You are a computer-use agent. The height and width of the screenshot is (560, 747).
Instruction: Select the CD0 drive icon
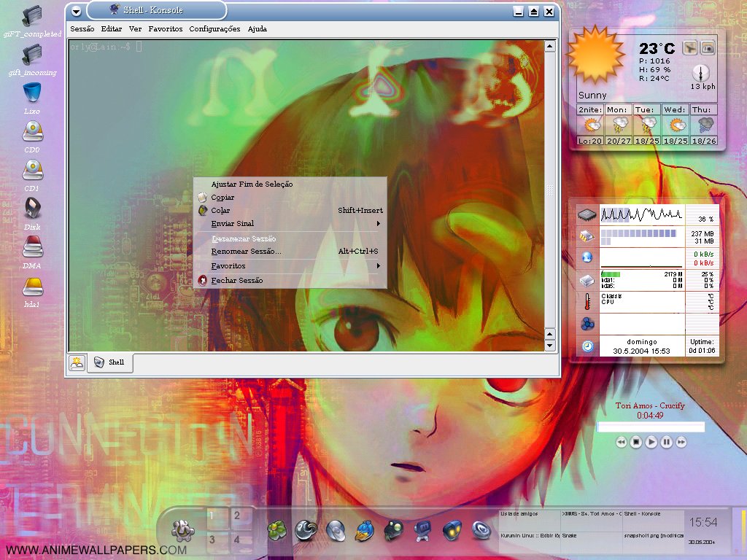click(32, 131)
